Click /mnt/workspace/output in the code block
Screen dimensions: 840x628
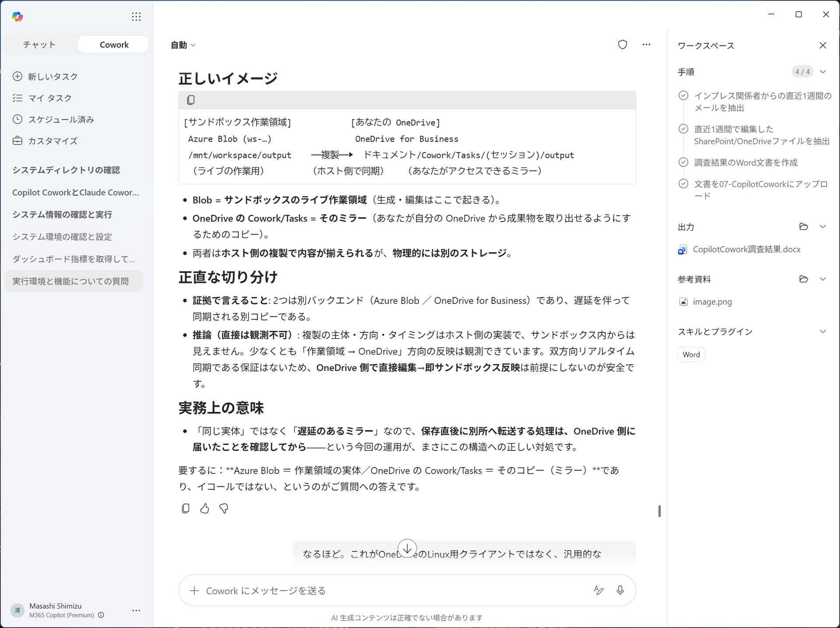coord(240,155)
